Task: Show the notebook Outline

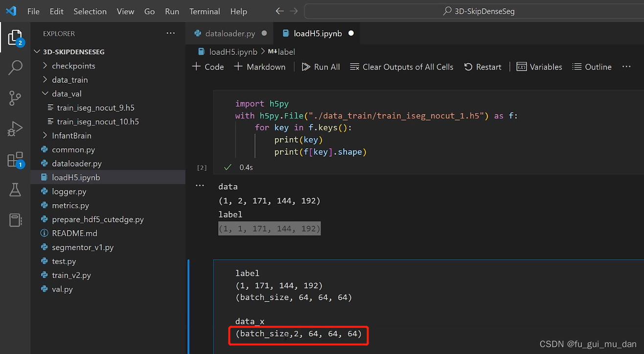Action: [x=592, y=67]
